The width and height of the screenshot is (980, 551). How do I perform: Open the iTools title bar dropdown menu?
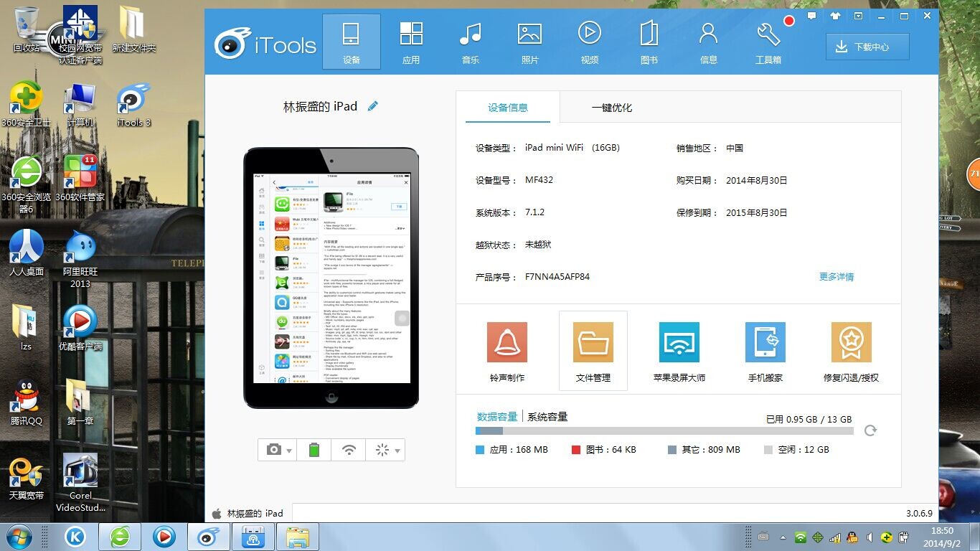coord(858,15)
